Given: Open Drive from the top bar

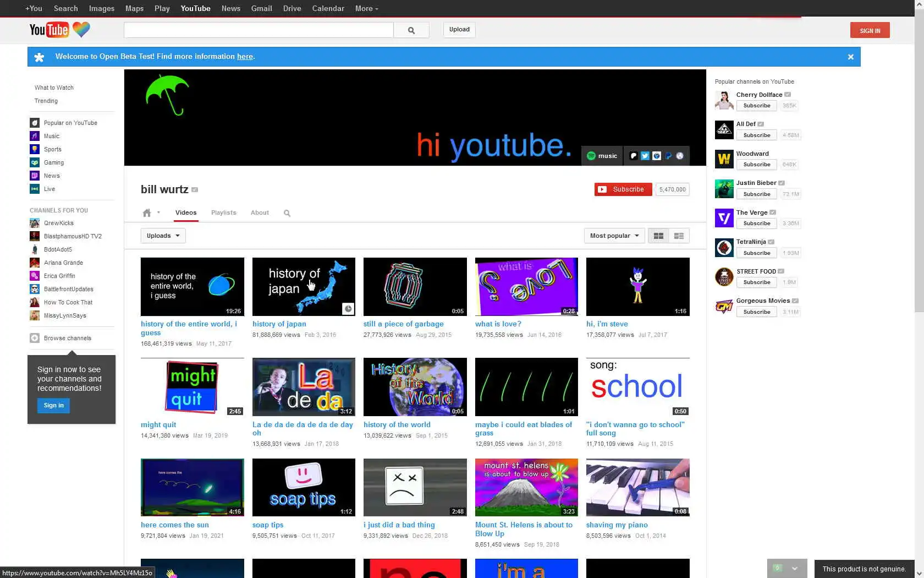Looking at the screenshot, I should coord(292,8).
